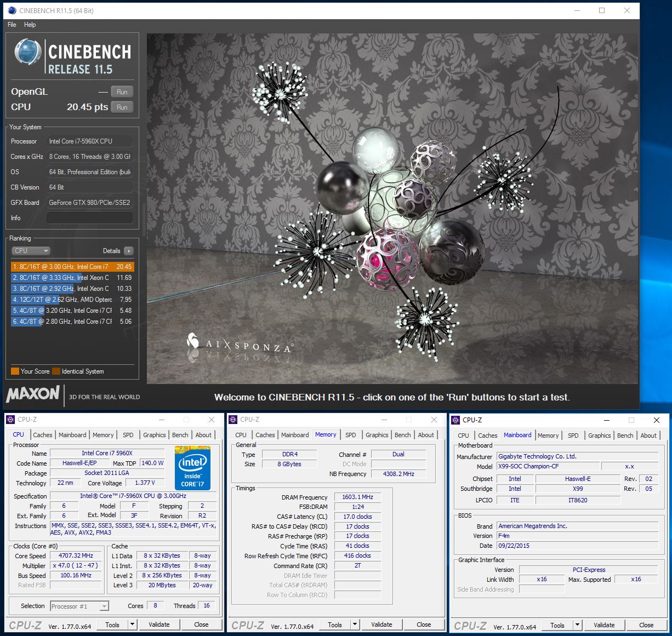Click the Core Speed value 4707.32 MHz

point(76,555)
